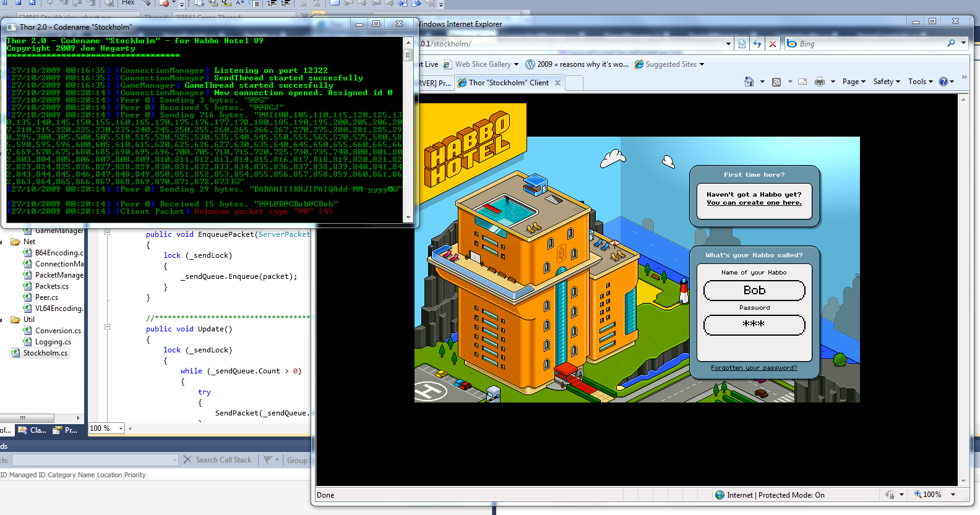The width and height of the screenshot is (980, 515).
Task: Click the Managed ID column header
Action: click(x=27, y=475)
